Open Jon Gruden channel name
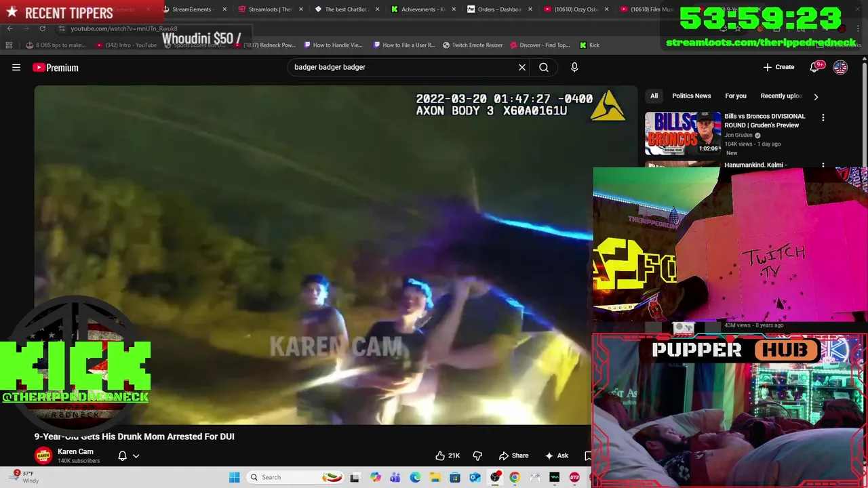Screen dimensions: 868x488 pyautogui.click(x=738, y=135)
